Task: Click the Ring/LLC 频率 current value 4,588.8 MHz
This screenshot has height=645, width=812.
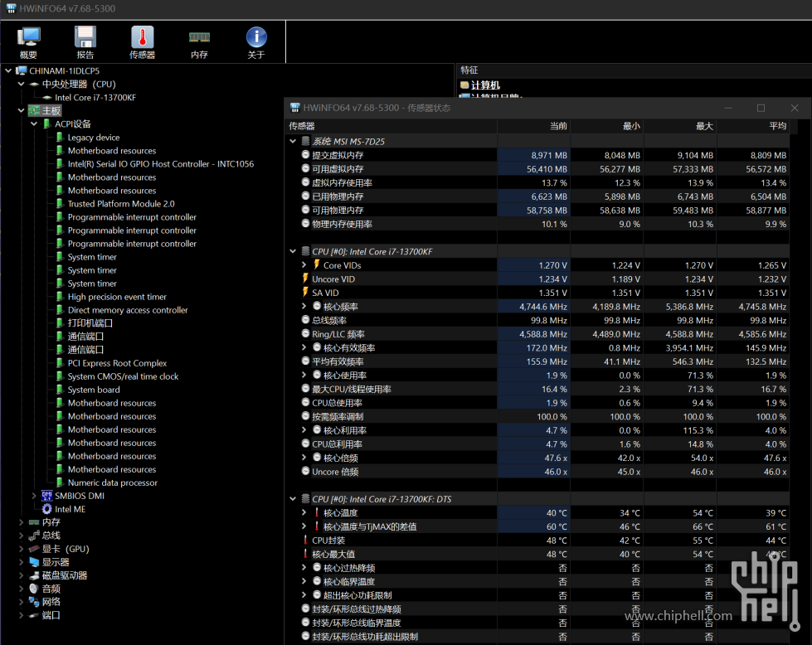Action: click(x=543, y=334)
